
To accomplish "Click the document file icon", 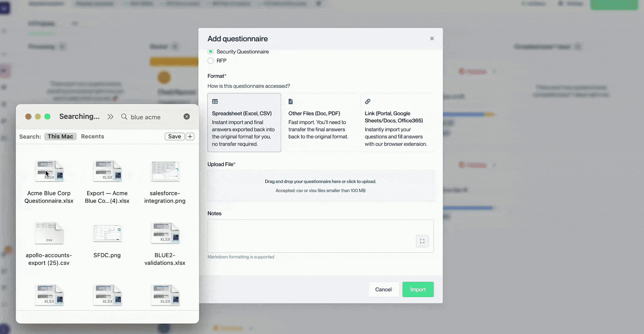I will pos(291,102).
